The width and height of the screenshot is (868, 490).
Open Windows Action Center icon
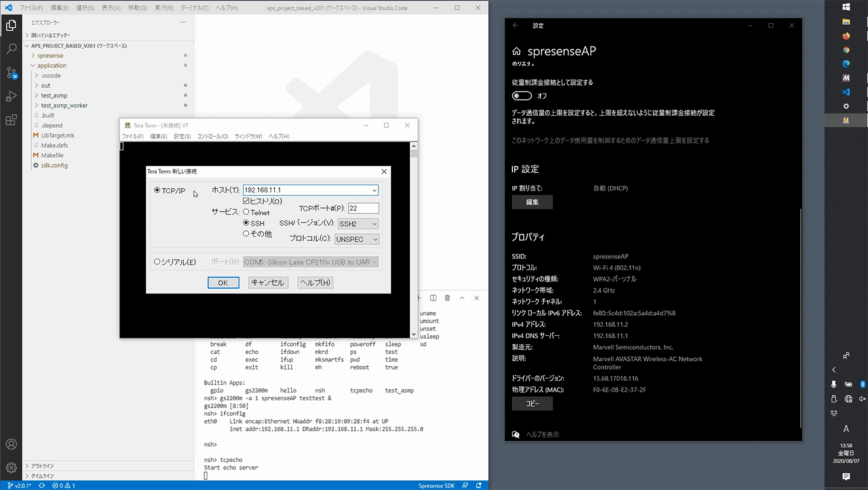click(x=846, y=477)
